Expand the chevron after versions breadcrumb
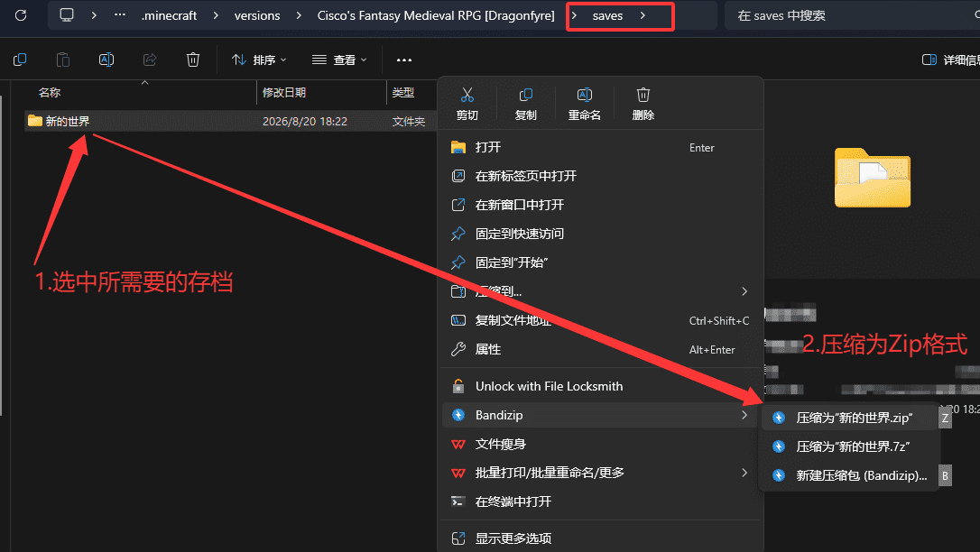The height and width of the screenshot is (552, 980). [x=299, y=15]
